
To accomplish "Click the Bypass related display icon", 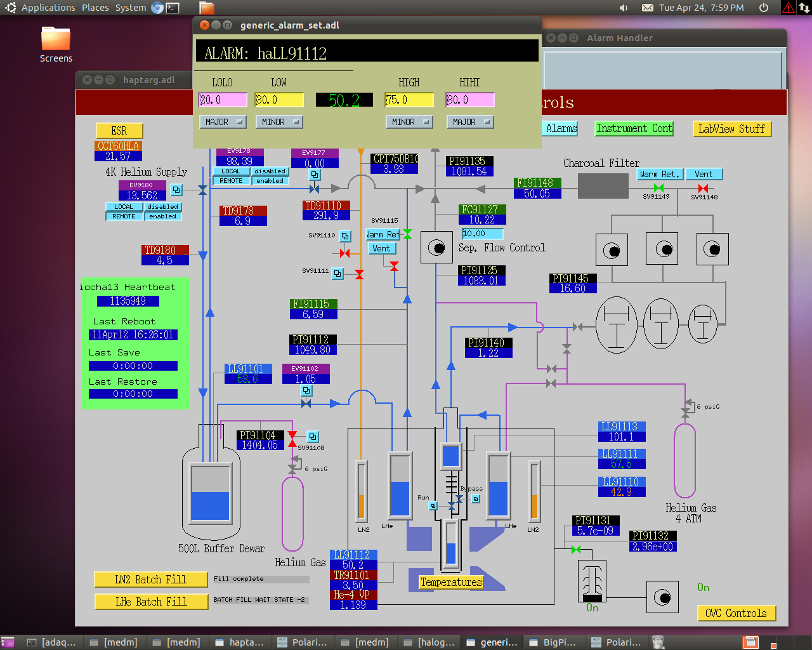I will pos(476,499).
